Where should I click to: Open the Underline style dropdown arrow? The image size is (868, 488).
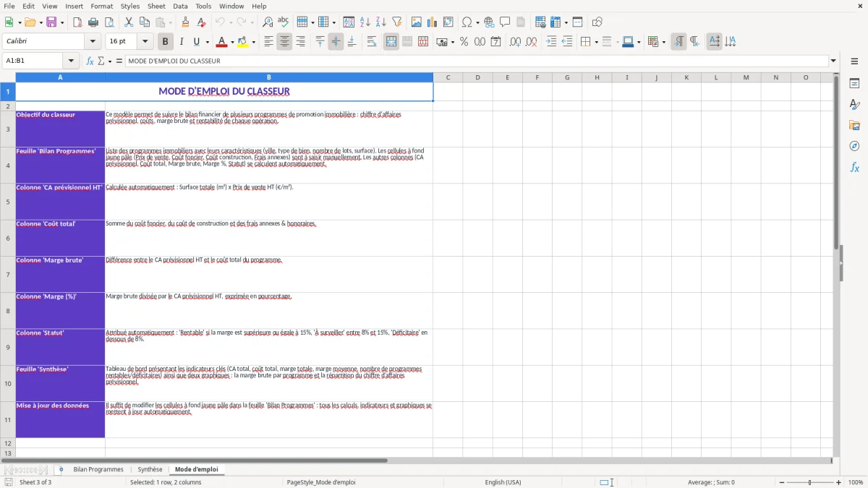click(x=207, y=42)
